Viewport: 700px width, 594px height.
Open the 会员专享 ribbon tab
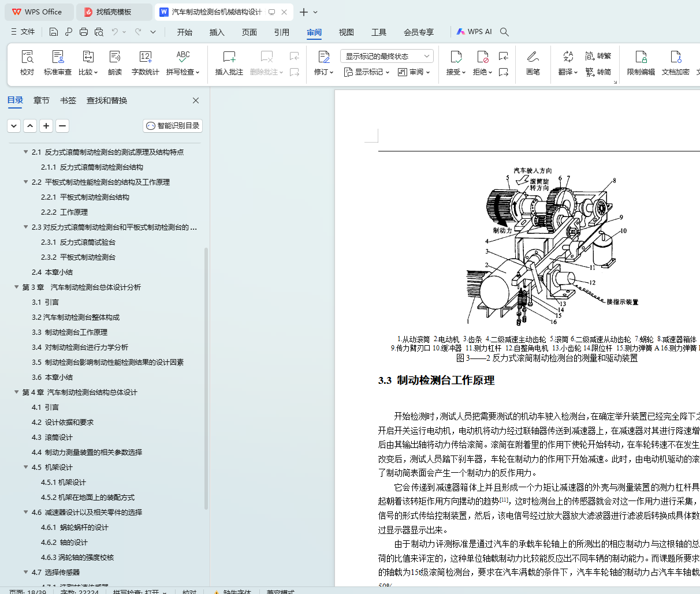(x=419, y=32)
